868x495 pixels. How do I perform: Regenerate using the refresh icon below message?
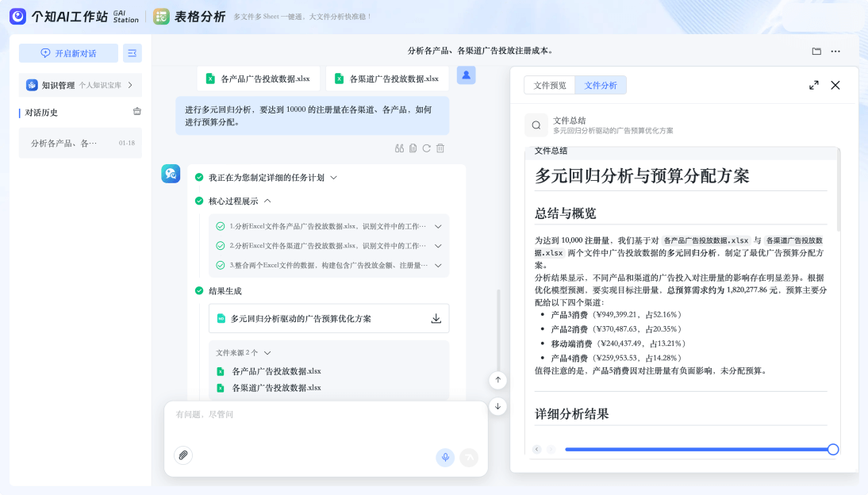[x=426, y=148]
